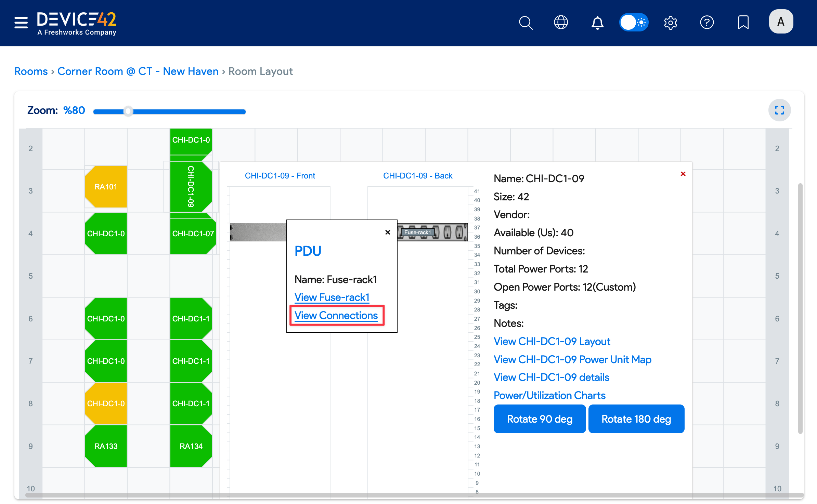817x504 pixels.
Task: Close the CHI-DC1-09 rack details panel
Action: tap(683, 174)
